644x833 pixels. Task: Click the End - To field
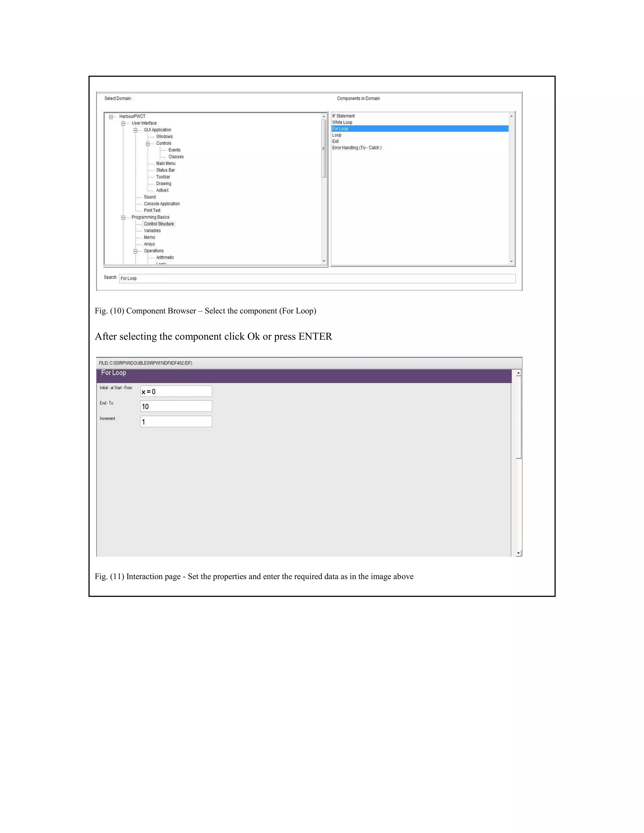click(176, 406)
